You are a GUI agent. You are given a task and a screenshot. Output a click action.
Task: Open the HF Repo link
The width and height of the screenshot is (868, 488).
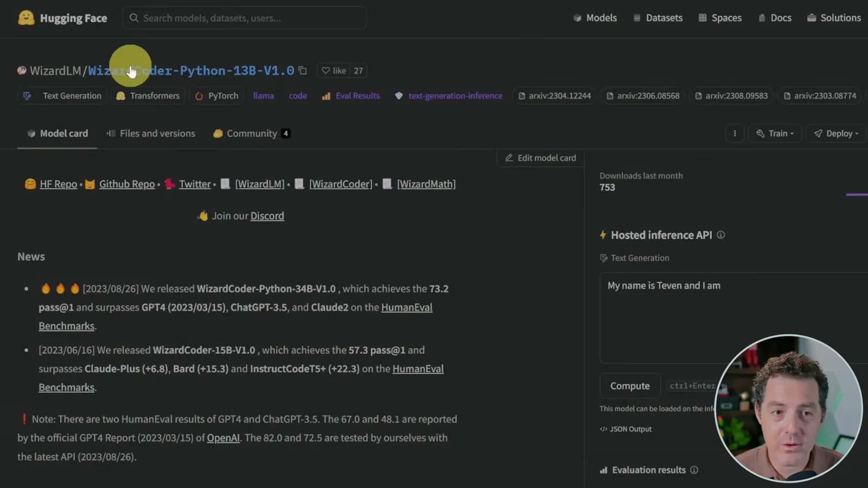[x=59, y=184]
